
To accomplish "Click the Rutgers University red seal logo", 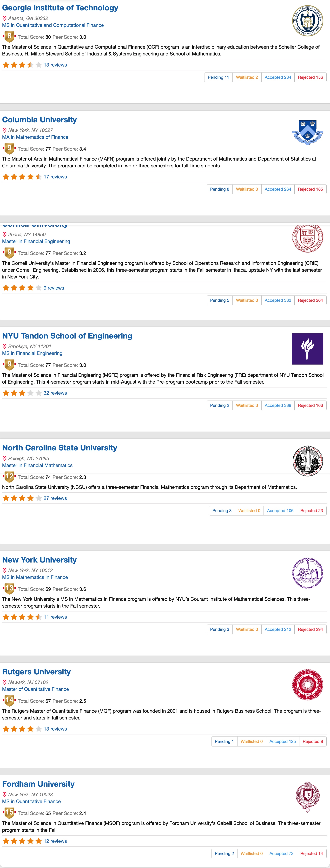I will (x=307, y=684).
